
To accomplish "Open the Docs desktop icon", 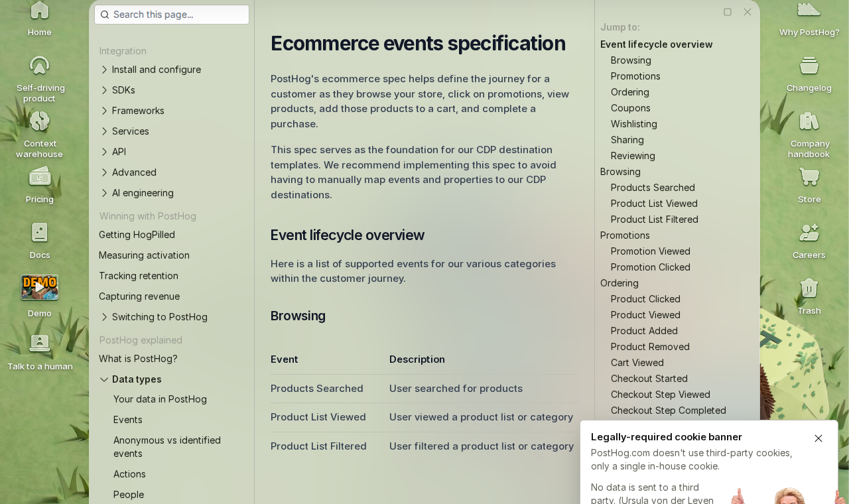I will pos(40,240).
